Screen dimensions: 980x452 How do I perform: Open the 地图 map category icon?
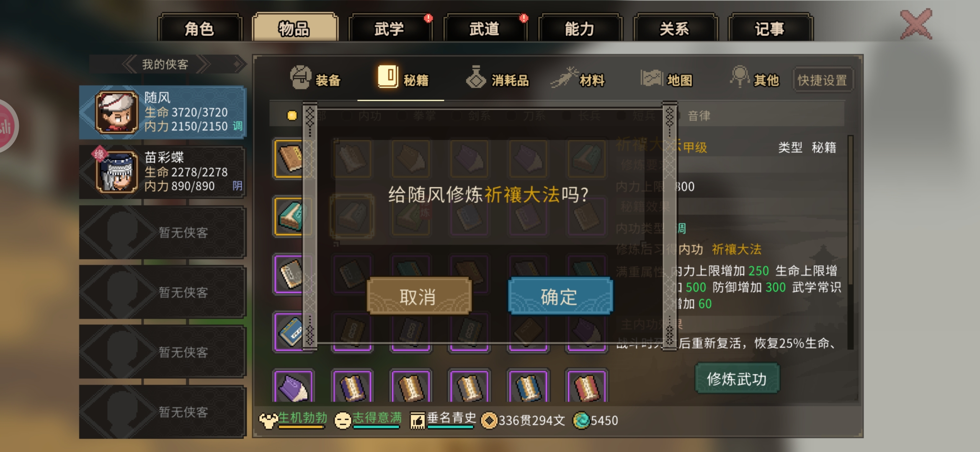click(x=651, y=78)
